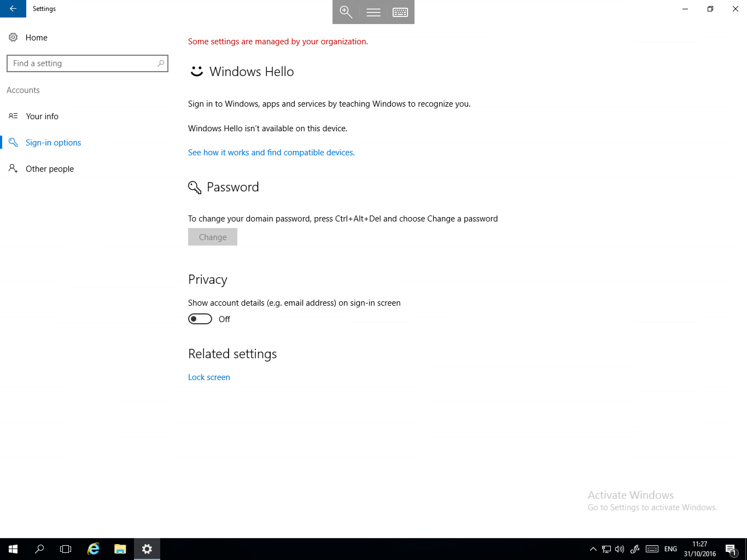Select Sign-in options in the sidebar
This screenshot has width=747, height=560.
tap(53, 142)
